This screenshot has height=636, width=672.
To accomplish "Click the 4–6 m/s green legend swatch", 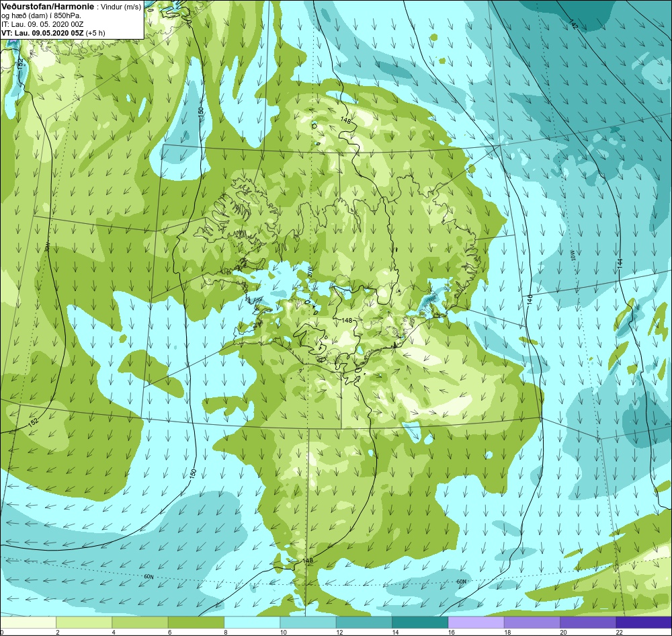I will pos(140,622).
